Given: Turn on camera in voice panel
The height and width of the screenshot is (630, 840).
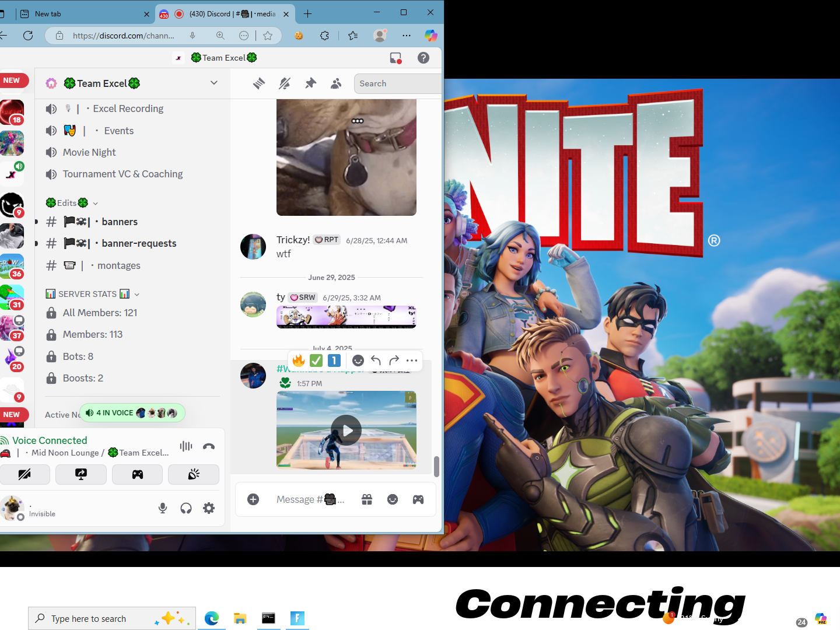Looking at the screenshot, I should 24,474.
